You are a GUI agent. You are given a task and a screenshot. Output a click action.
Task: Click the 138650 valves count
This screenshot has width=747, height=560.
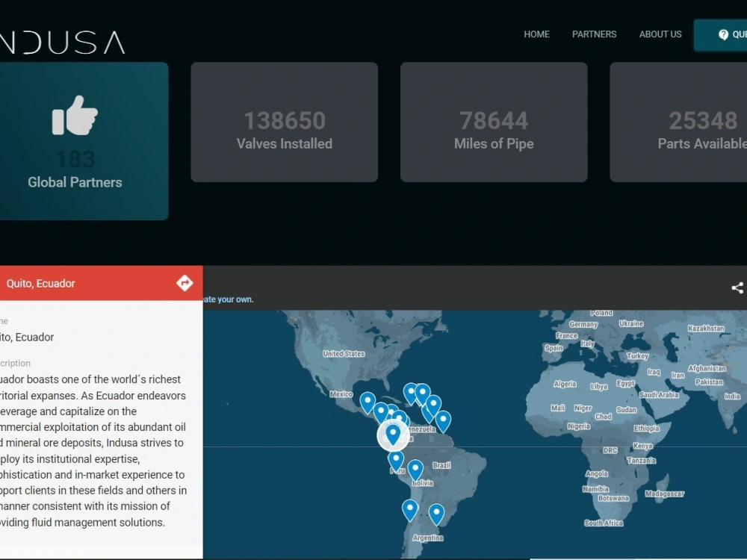285,120
